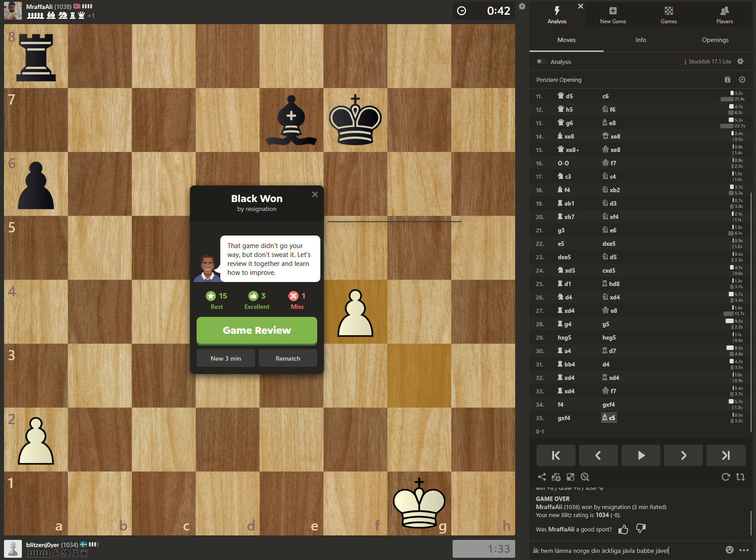Open the Players tab

(x=725, y=15)
